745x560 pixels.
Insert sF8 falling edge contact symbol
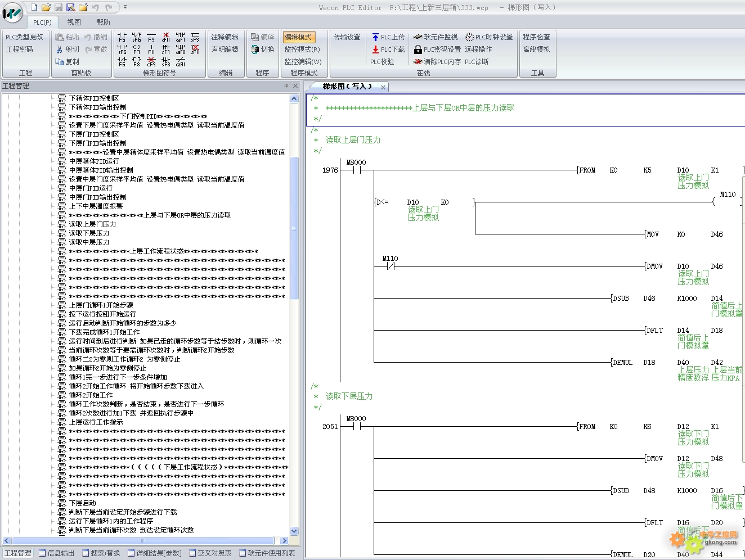166,62
